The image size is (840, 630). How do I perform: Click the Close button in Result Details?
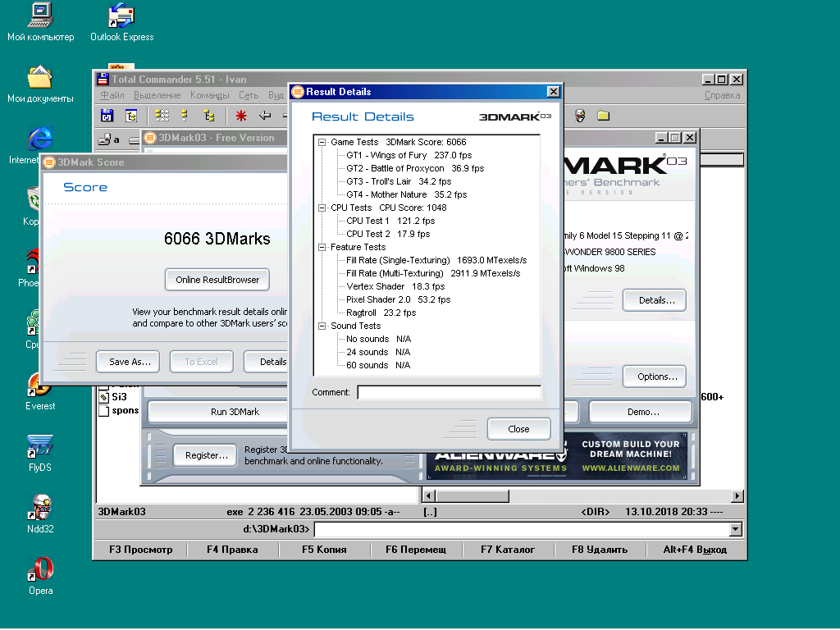[x=518, y=429]
